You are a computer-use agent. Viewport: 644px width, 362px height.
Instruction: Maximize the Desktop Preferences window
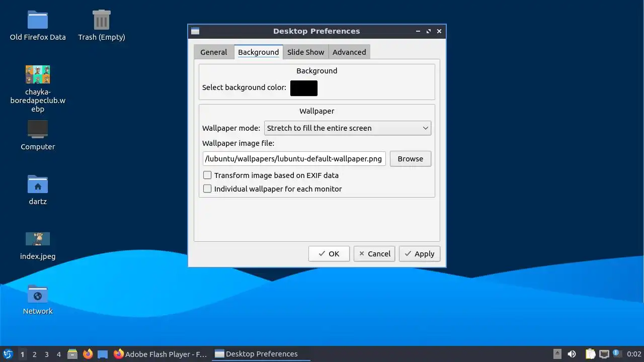tap(429, 31)
